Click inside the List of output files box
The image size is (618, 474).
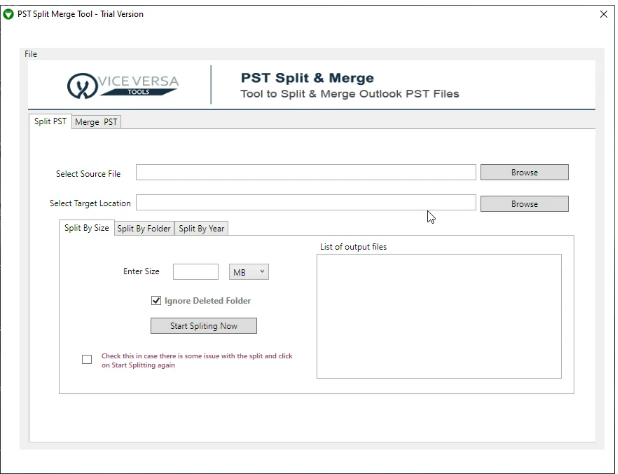438,315
